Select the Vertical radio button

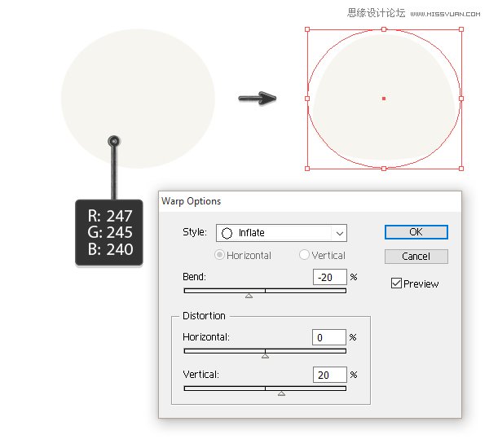(x=305, y=255)
